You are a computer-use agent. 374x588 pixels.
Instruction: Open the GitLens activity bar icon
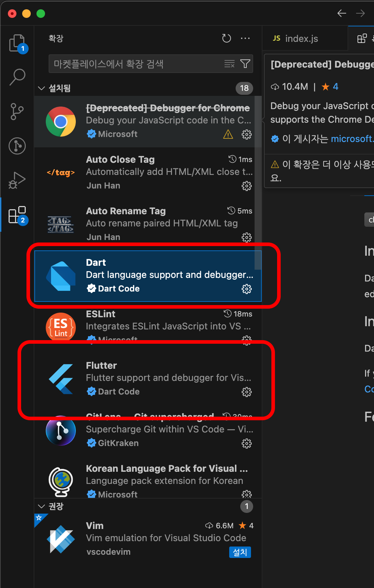pos(17,146)
